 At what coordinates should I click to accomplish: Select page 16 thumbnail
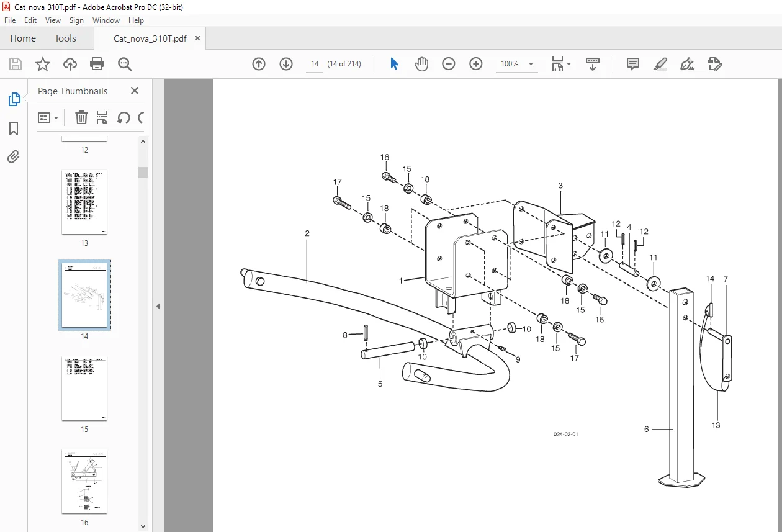pos(84,482)
